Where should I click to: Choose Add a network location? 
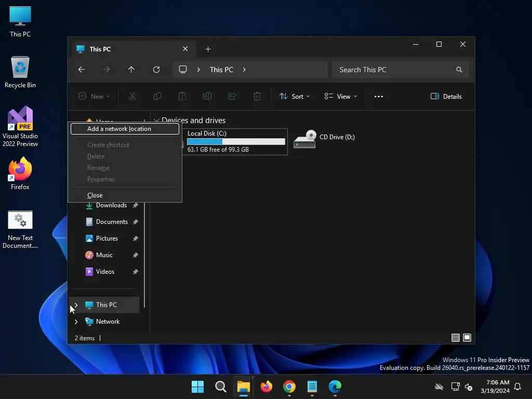[x=125, y=129]
